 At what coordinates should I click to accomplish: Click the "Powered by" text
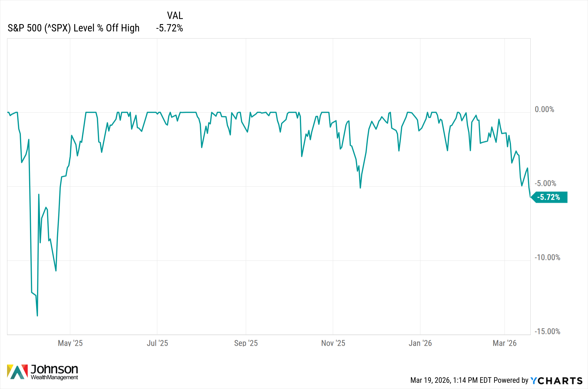click(x=511, y=380)
